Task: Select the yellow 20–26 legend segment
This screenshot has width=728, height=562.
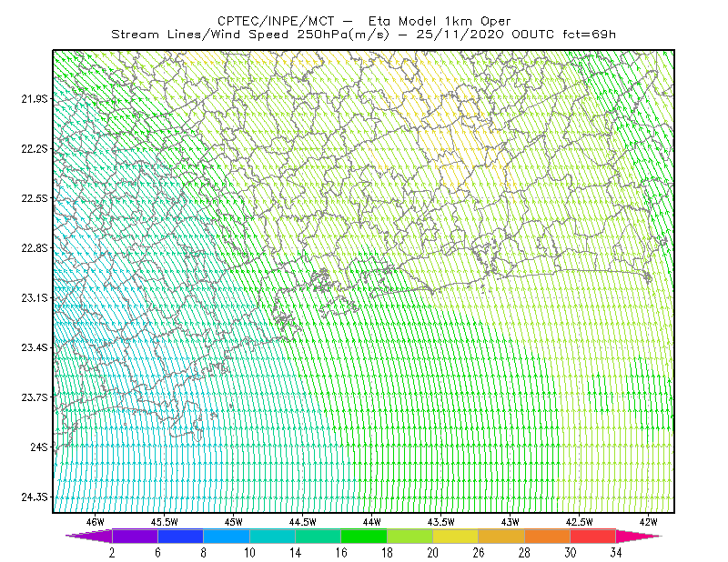Action: tap(456, 536)
